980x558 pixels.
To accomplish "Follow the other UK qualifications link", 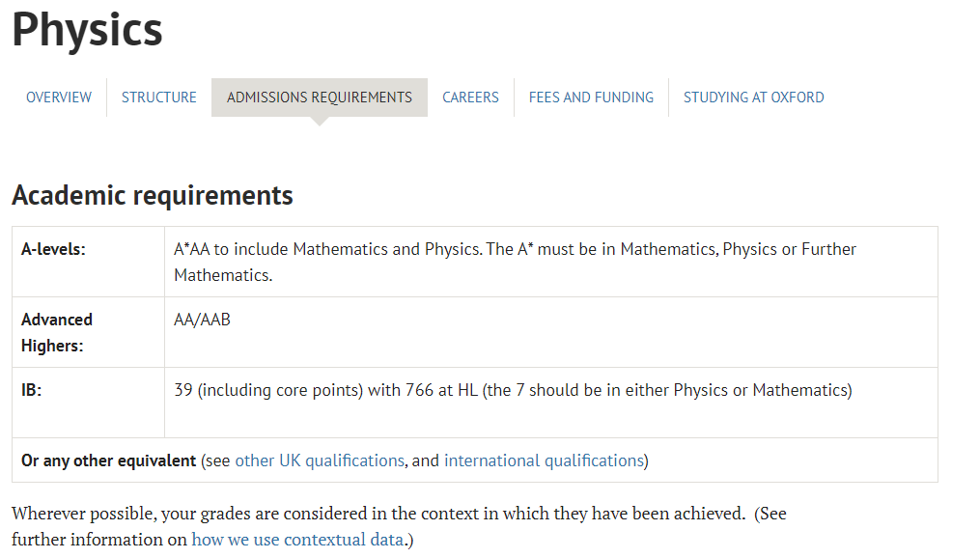I will 320,460.
